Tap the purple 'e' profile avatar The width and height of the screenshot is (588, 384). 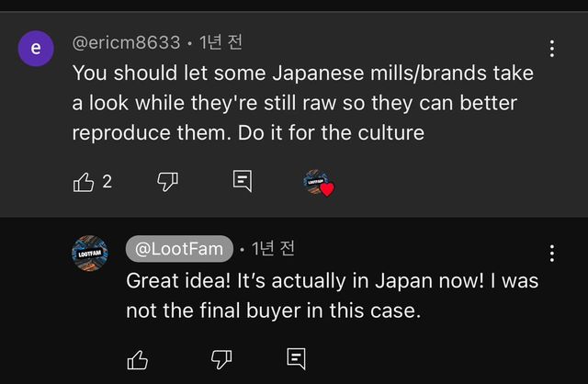(36, 50)
